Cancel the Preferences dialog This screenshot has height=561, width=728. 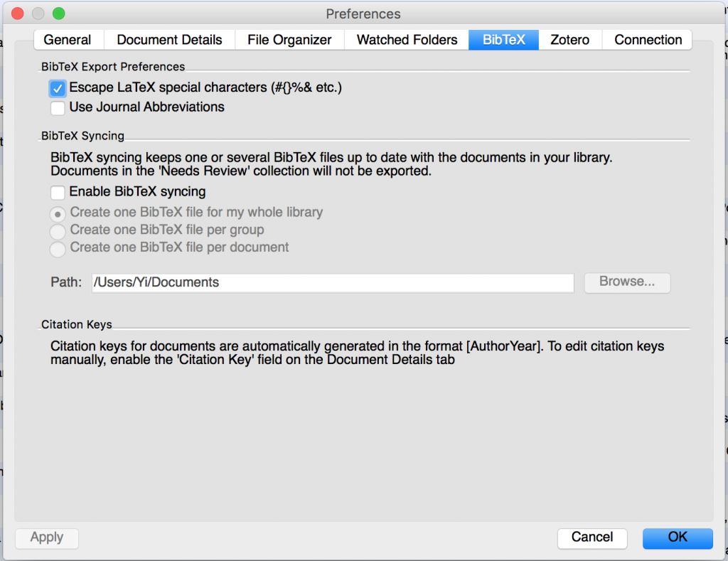click(591, 538)
